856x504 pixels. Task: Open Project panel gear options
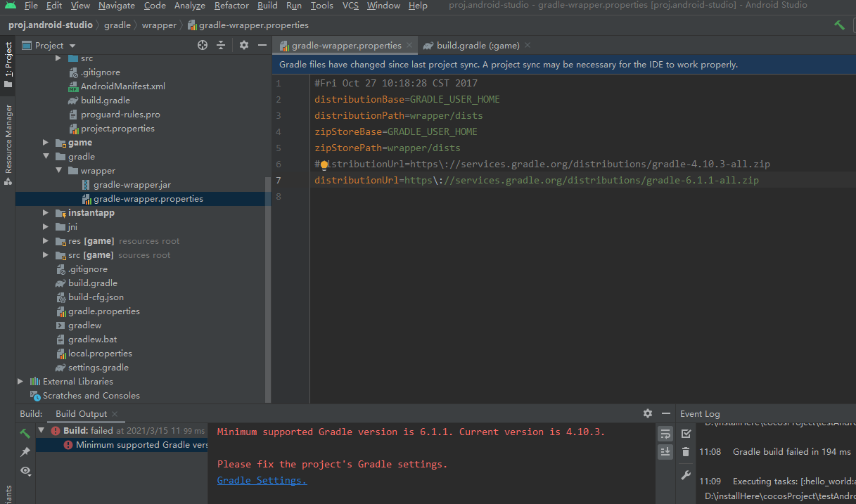point(243,45)
